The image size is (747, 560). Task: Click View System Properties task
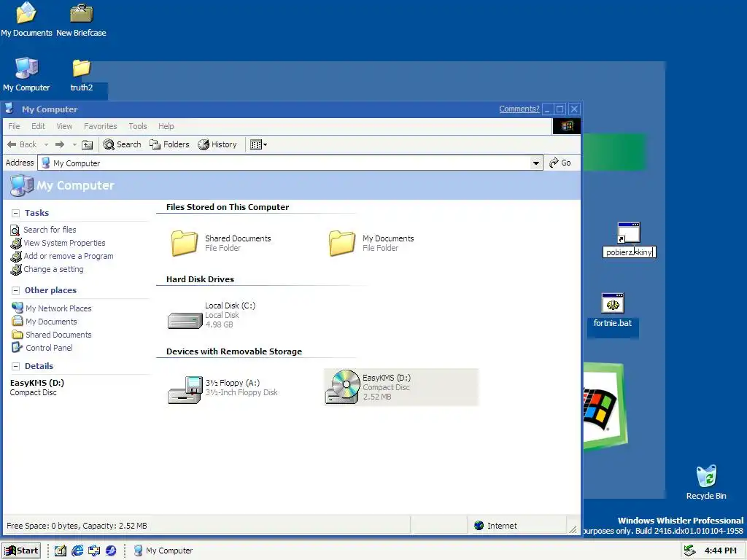58,243
